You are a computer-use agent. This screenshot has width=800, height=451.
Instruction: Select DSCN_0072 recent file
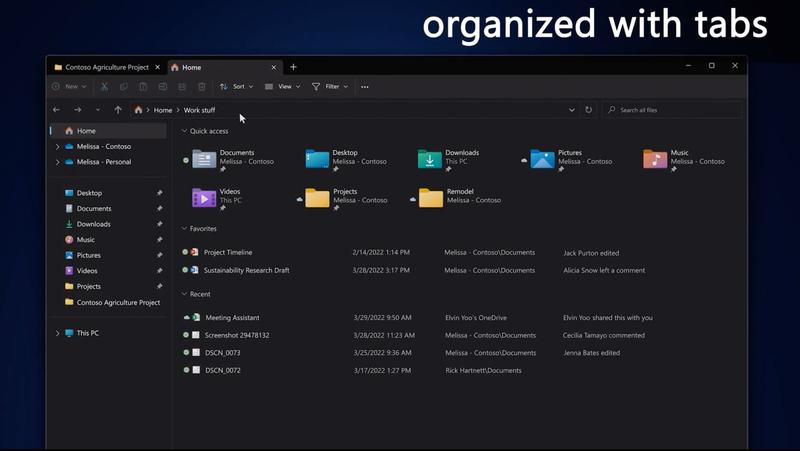(x=222, y=370)
